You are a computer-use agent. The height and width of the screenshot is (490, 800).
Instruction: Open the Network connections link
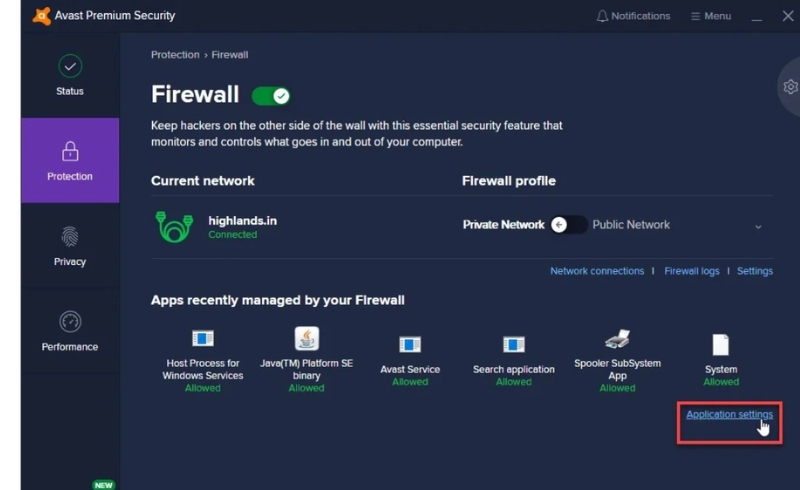[597, 271]
